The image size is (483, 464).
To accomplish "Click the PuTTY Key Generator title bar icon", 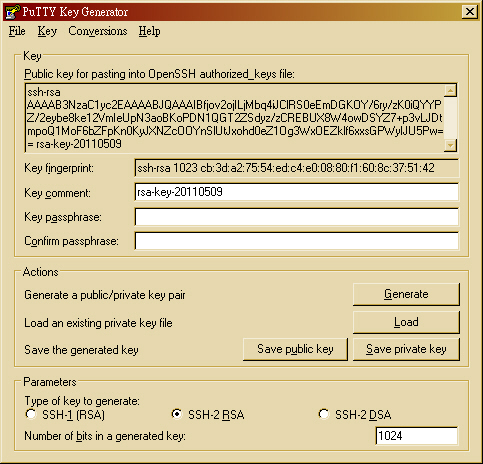I will pos(13,12).
